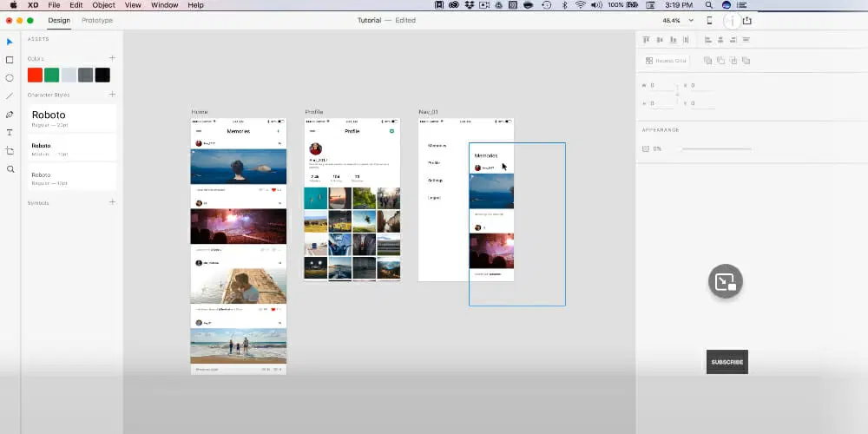Open the View menu
Screen dimensions: 868x434
(133, 5)
